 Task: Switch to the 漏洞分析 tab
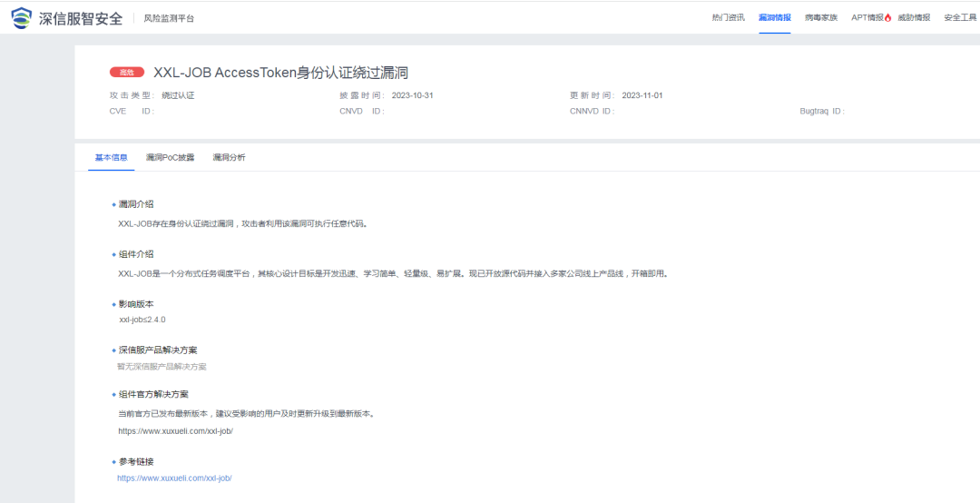[x=229, y=158]
